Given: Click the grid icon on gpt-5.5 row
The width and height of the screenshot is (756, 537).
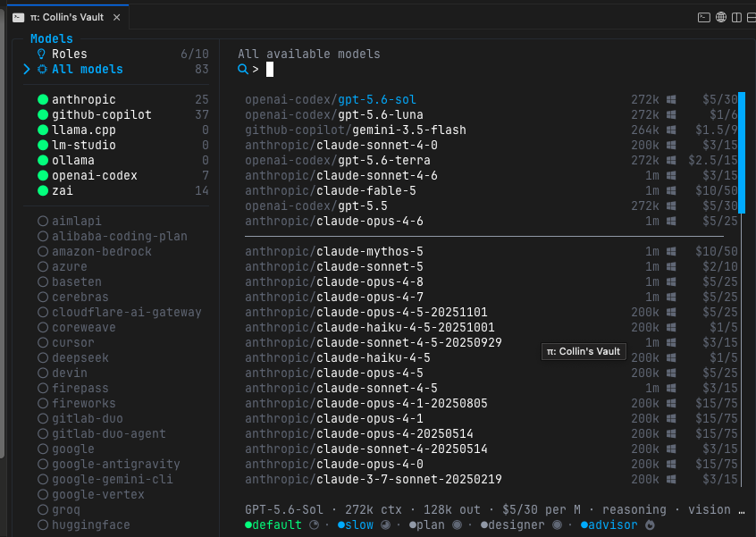Looking at the screenshot, I should coord(671,206).
